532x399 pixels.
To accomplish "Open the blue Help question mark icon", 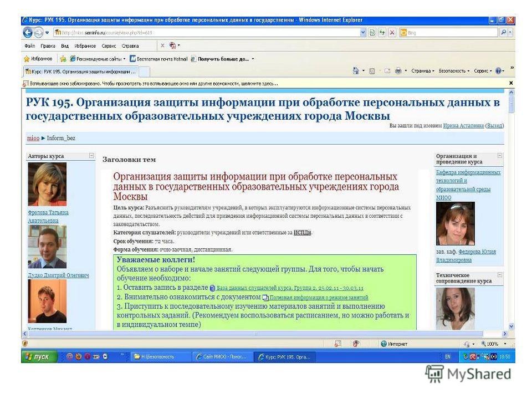I will pyautogui.click(x=498, y=71).
